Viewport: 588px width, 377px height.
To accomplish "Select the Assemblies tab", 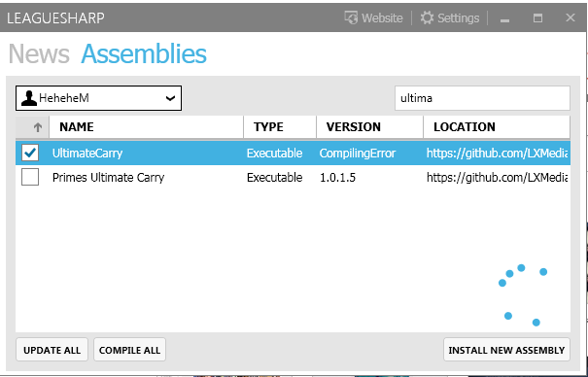I will [x=144, y=53].
